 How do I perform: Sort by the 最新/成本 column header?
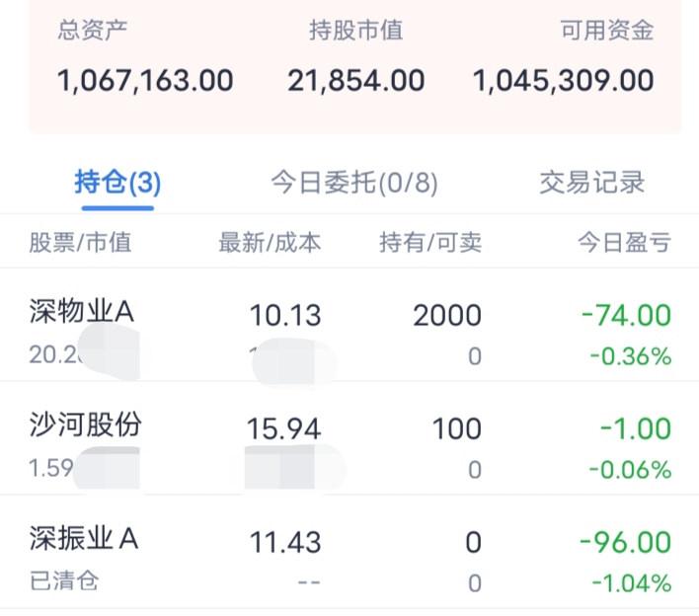point(270,242)
